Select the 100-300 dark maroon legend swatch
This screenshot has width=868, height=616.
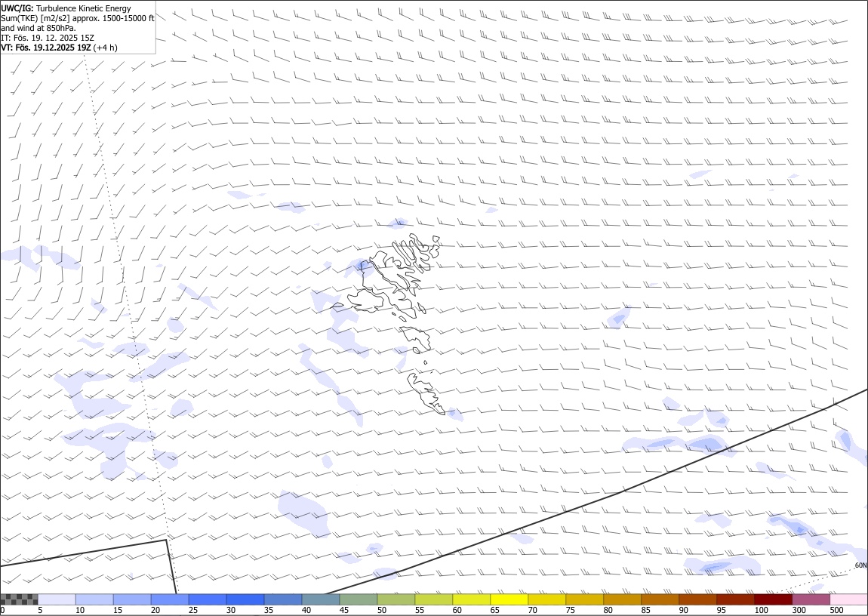point(773,599)
